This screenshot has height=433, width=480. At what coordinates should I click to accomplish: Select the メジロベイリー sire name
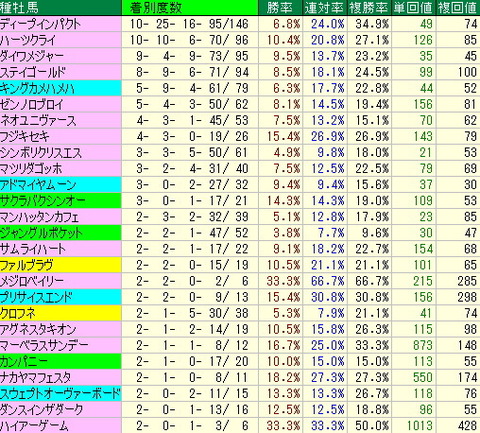(x=32, y=281)
